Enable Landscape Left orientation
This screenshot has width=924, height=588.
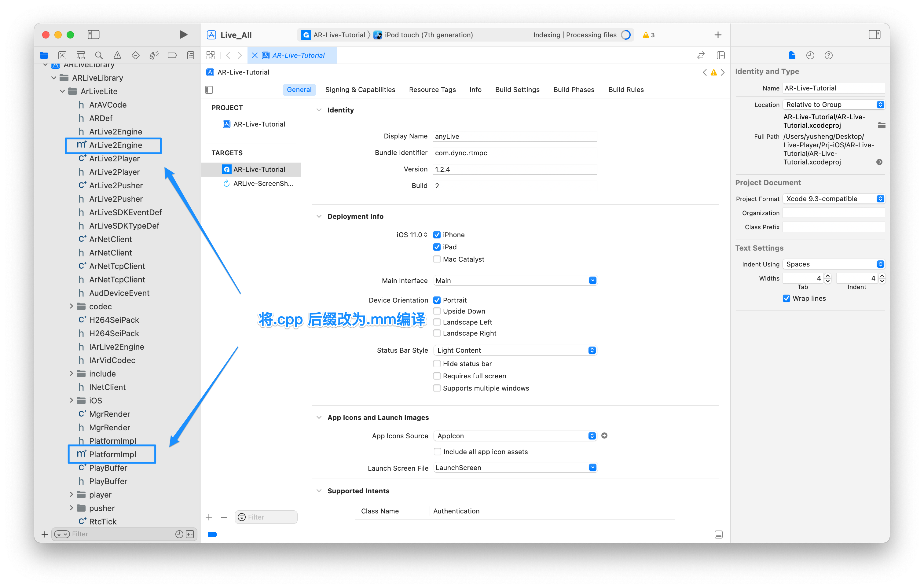click(437, 322)
